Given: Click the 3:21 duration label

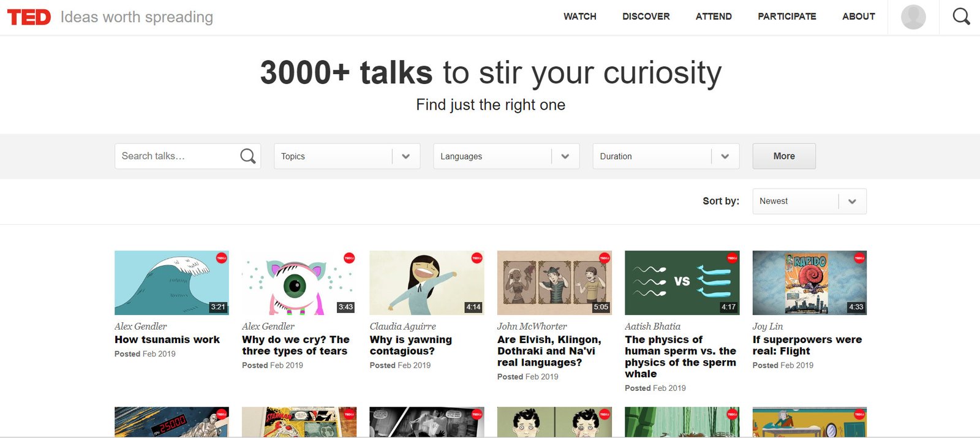Looking at the screenshot, I should click(x=218, y=307).
